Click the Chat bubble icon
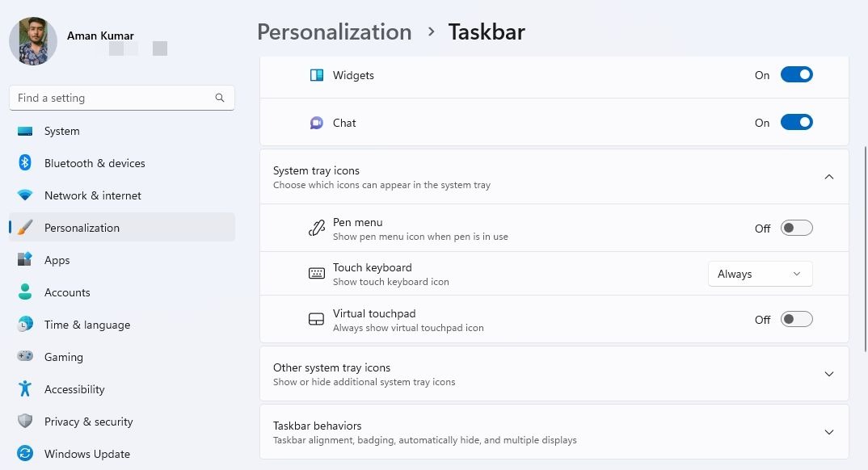The width and height of the screenshot is (868, 470). [317, 123]
